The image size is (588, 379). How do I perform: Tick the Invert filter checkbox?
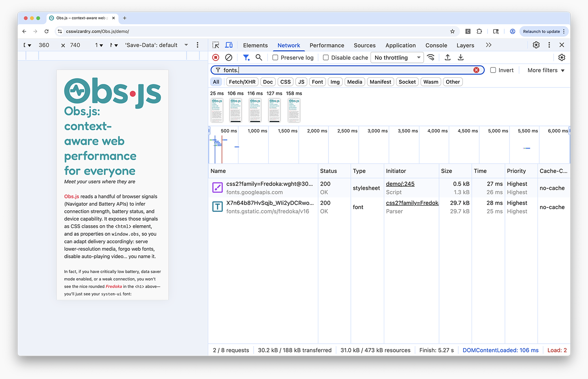pyautogui.click(x=493, y=70)
